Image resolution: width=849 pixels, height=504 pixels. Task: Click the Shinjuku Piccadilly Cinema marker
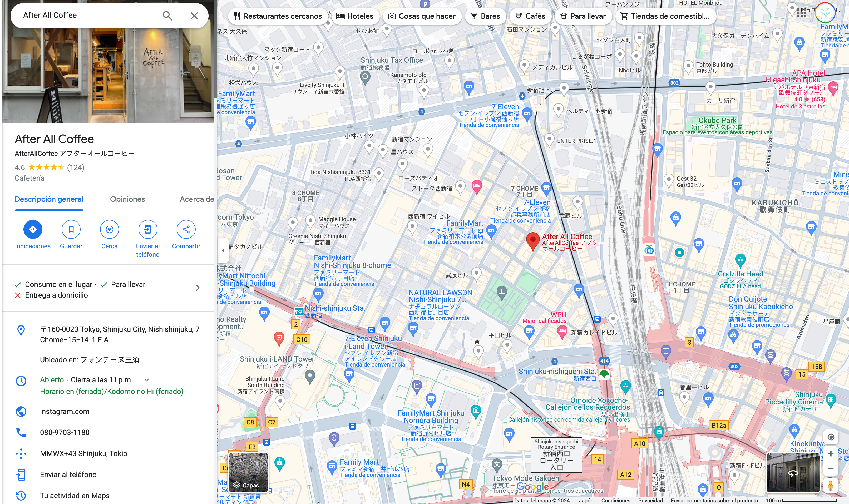830,401
